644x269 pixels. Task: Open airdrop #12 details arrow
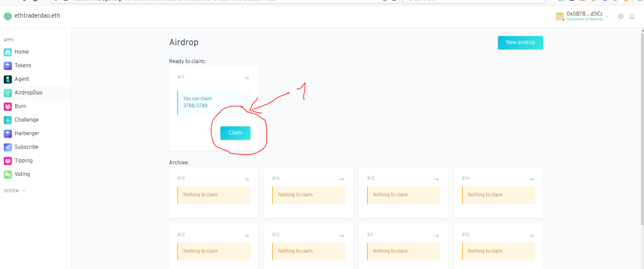[341, 235]
